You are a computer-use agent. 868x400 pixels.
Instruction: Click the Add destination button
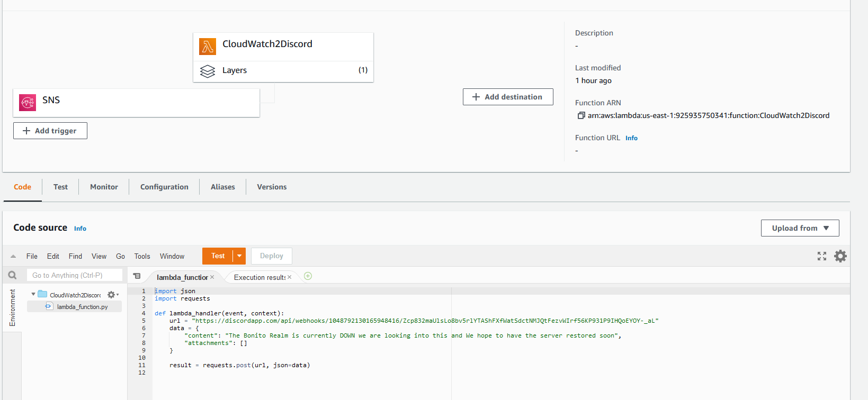(x=507, y=97)
